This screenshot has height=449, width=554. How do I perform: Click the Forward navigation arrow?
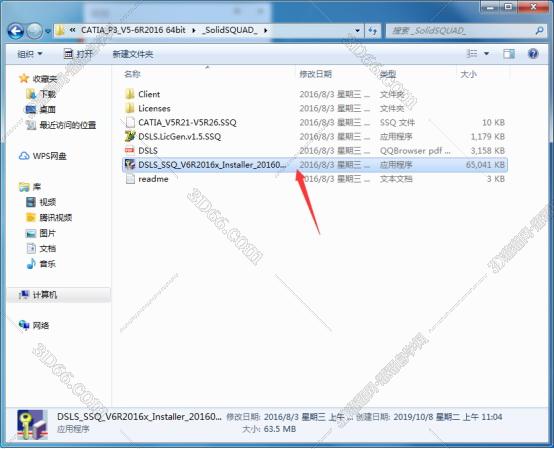[x=35, y=31]
